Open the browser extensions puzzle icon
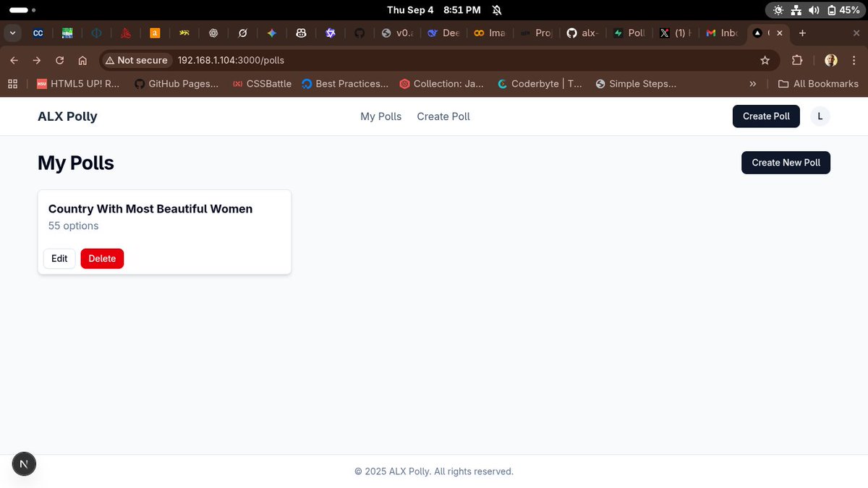The height and width of the screenshot is (488, 868). [x=796, y=60]
